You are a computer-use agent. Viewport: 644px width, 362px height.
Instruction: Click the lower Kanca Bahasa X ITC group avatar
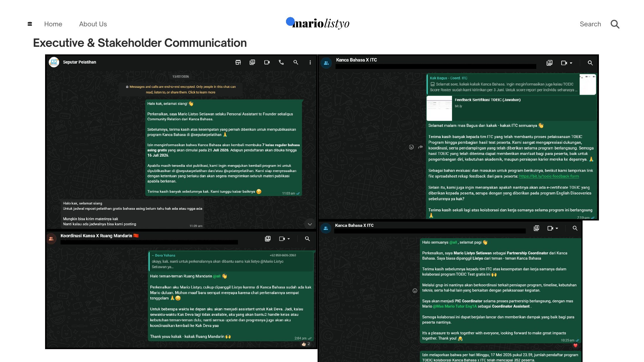coord(326,228)
